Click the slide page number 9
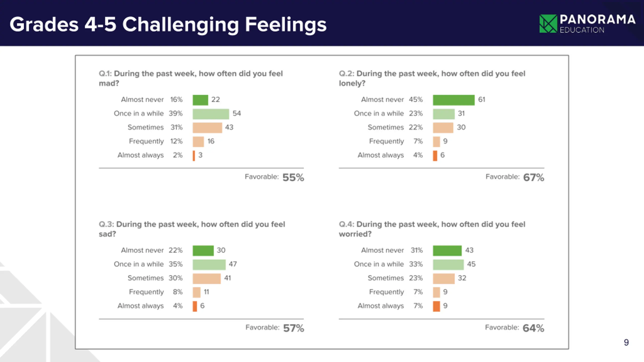Image resolution: width=644 pixels, height=362 pixels. point(626,342)
